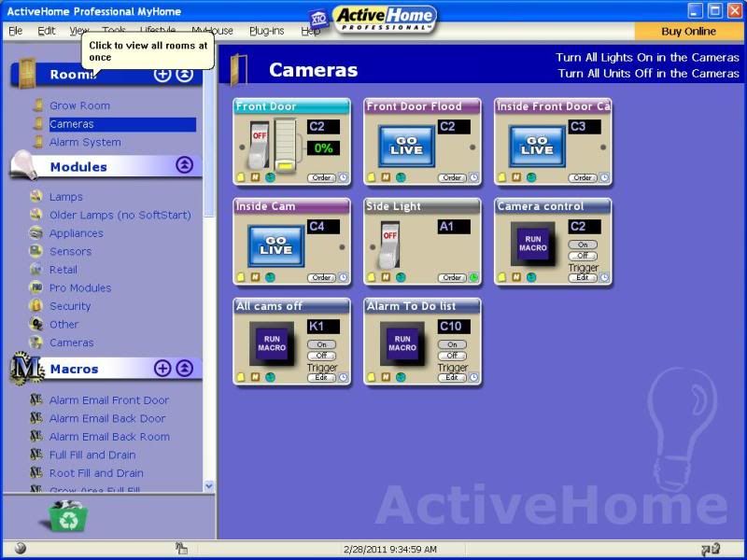Screen dimensions: 747x560
Task: Run the Alarm To Do list macro
Action: (402, 343)
